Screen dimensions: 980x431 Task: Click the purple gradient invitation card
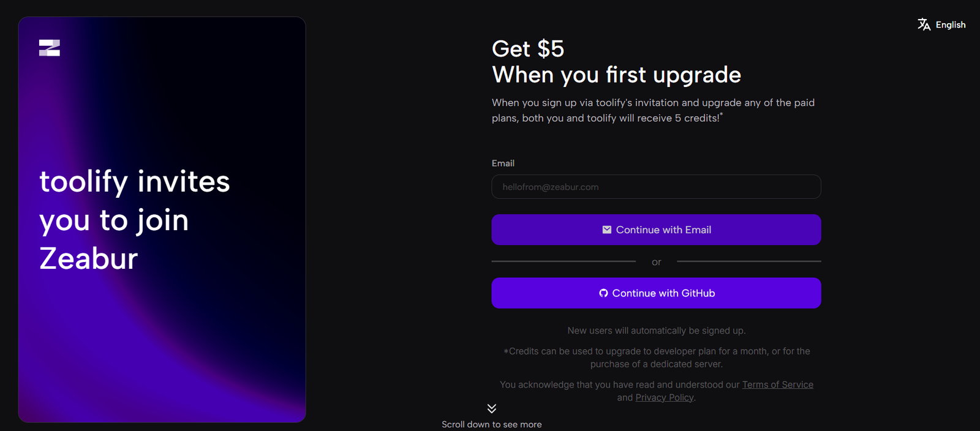coord(162,343)
